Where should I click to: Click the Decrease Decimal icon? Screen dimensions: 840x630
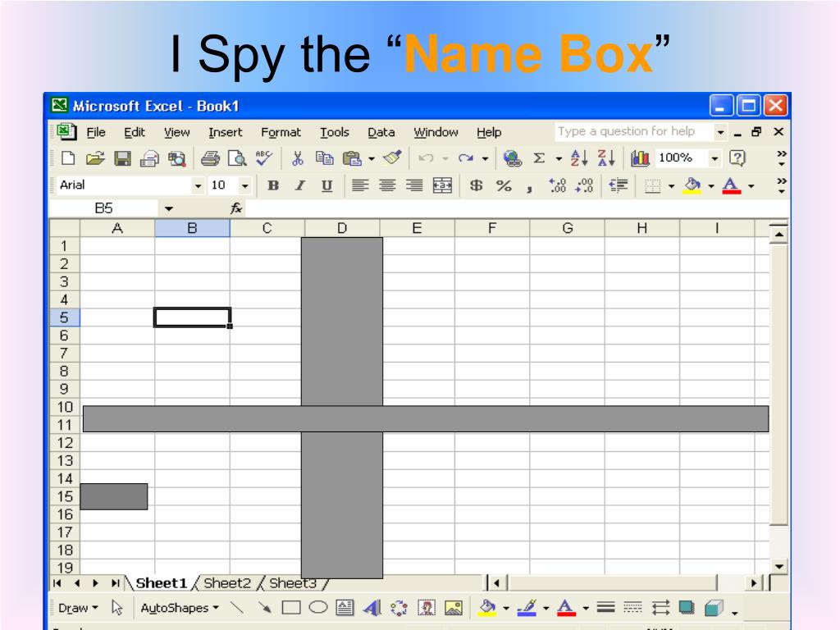(x=584, y=185)
